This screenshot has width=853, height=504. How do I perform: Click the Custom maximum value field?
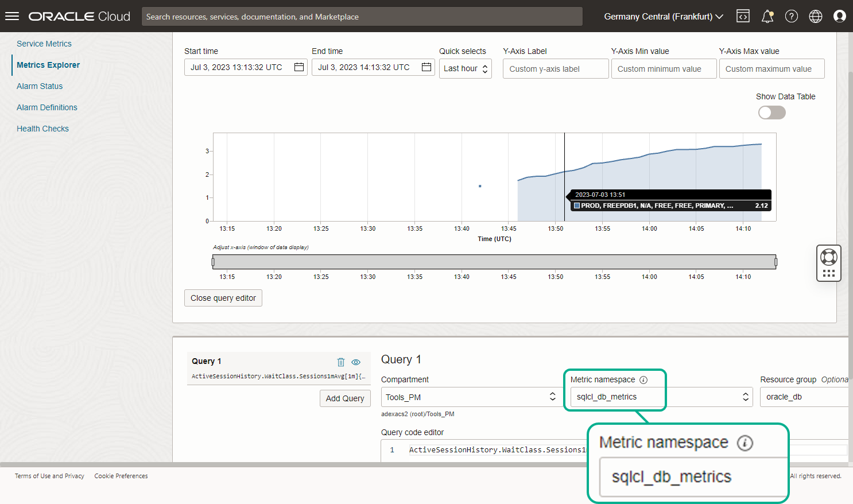[772, 69]
